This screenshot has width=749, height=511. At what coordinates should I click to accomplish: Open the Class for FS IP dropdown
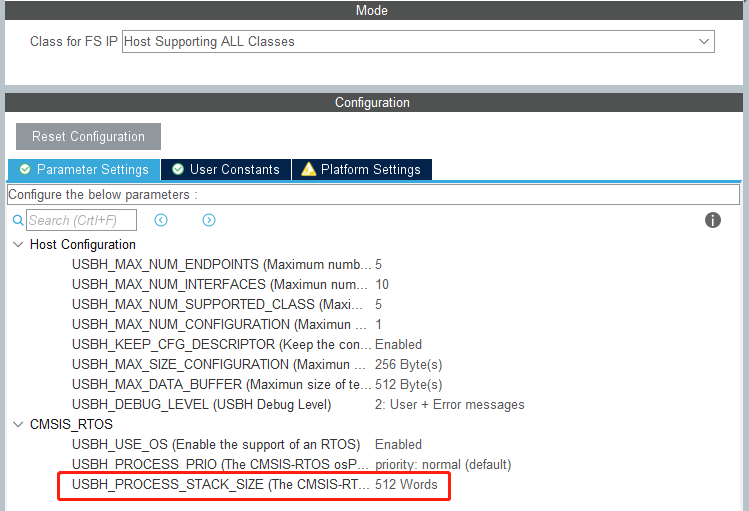point(418,42)
